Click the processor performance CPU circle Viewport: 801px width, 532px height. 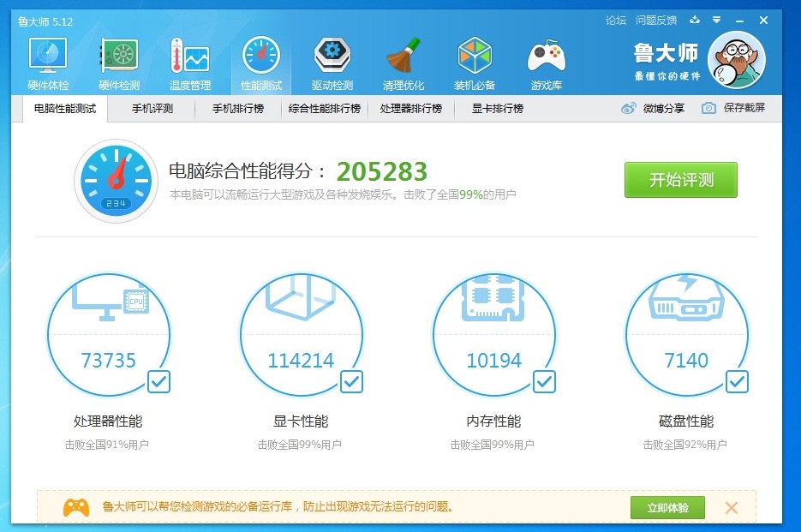[108, 335]
